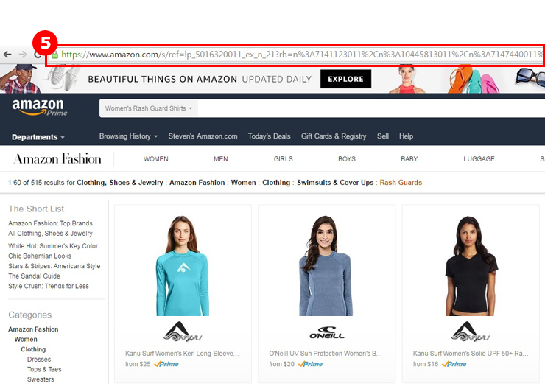Select the LUGGAGE fashion tab

[x=479, y=159]
